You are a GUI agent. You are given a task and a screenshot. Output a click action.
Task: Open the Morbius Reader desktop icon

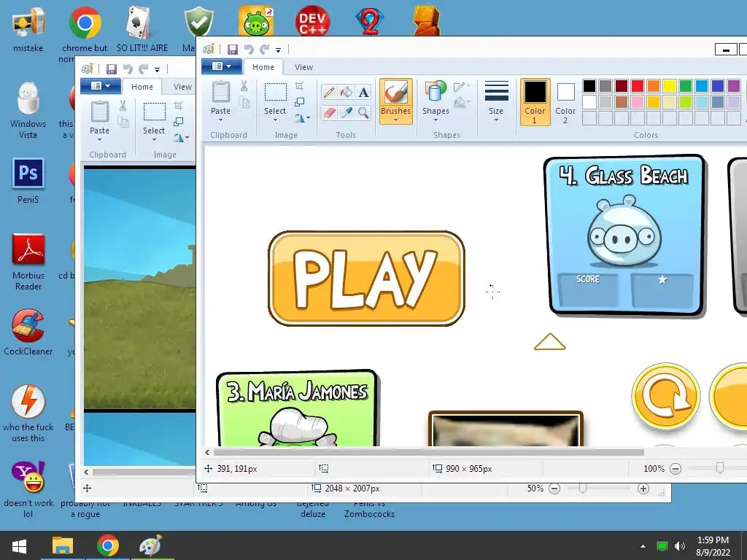click(x=28, y=249)
